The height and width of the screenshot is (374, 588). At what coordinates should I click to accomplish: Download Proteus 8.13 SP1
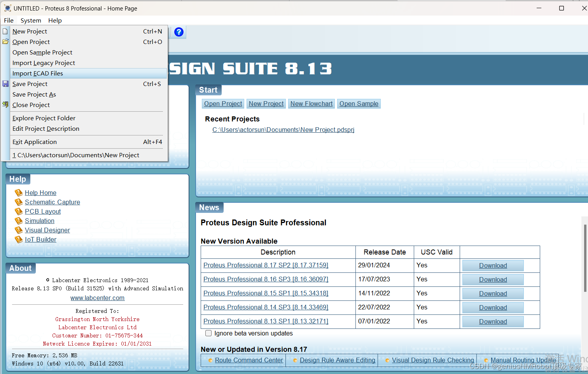pyautogui.click(x=493, y=321)
